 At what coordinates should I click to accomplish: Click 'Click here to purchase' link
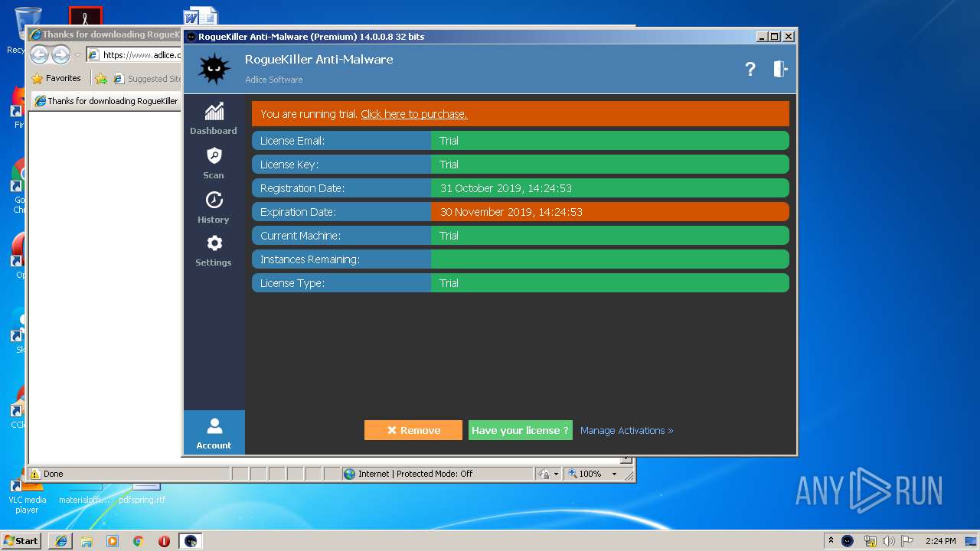click(413, 114)
